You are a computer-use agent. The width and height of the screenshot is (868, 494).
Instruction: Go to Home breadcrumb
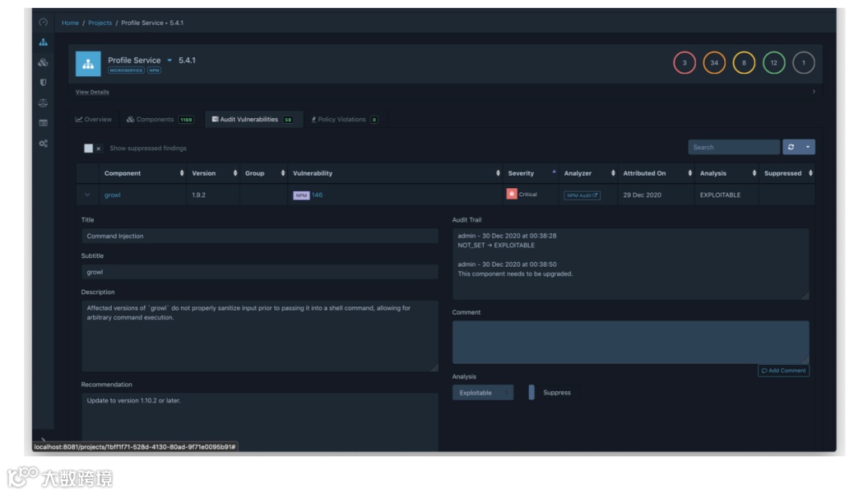pyautogui.click(x=70, y=22)
